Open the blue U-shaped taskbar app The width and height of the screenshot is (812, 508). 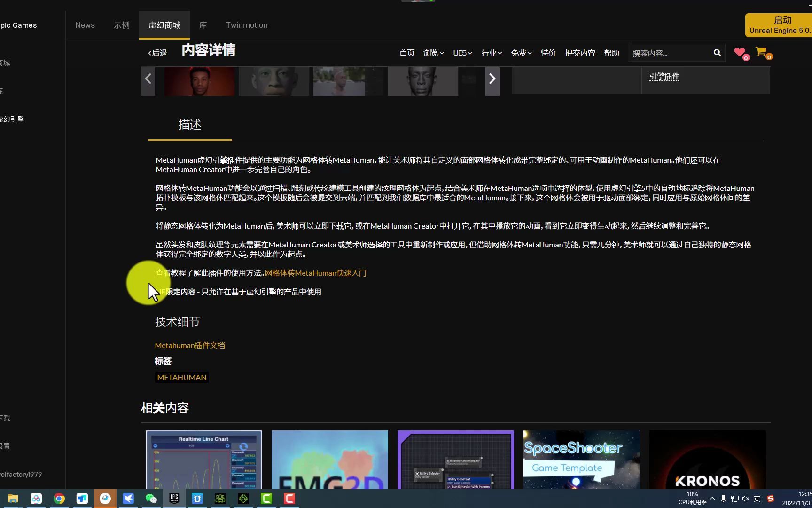click(197, 499)
